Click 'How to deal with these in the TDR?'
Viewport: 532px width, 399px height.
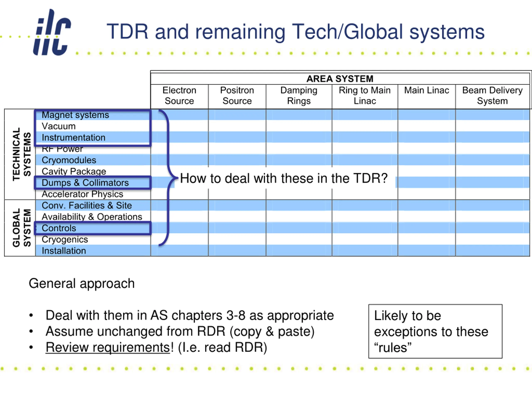click(284, 179)
